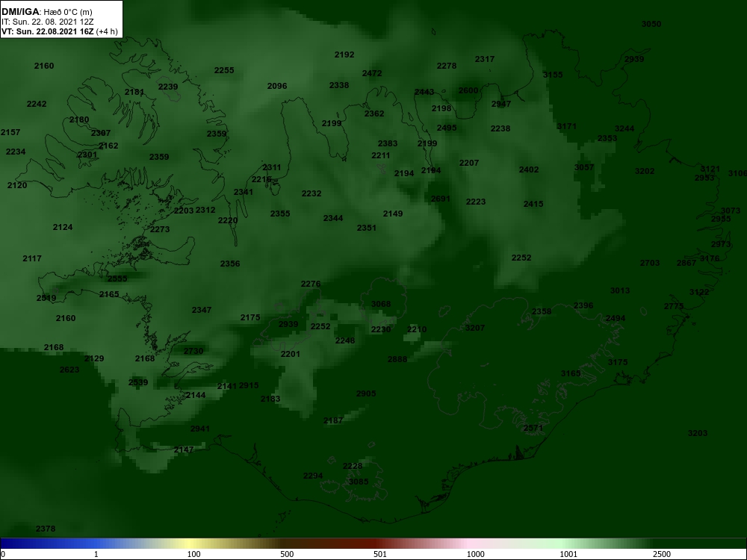Click the map value 2344

(333, 218)
